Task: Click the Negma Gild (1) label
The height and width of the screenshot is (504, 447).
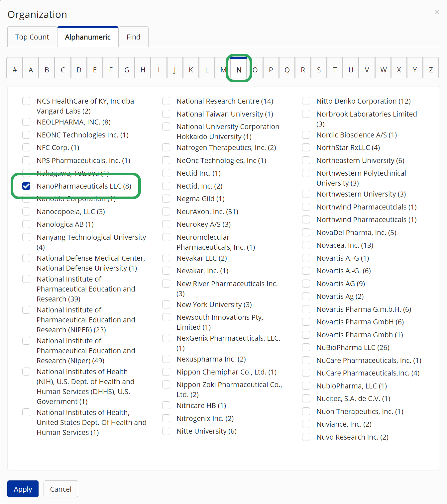Action: (x=200, y=199)
